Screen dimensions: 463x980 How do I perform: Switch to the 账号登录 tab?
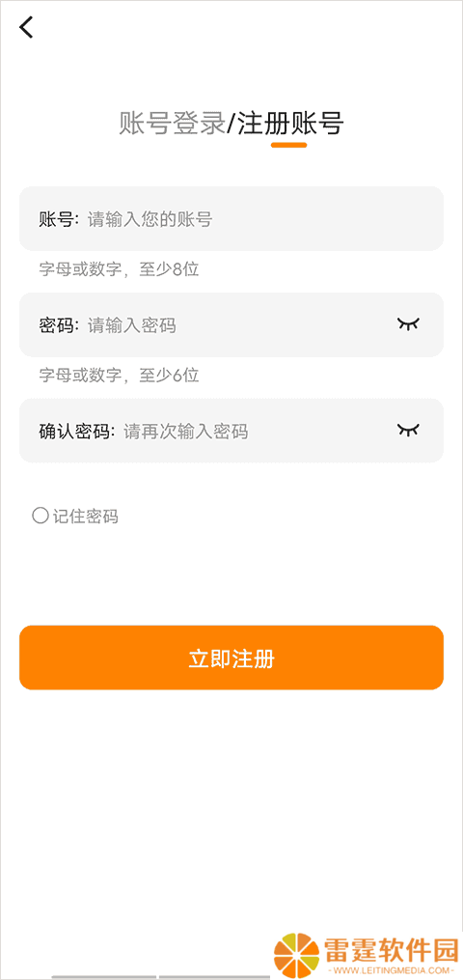[172, 124]
